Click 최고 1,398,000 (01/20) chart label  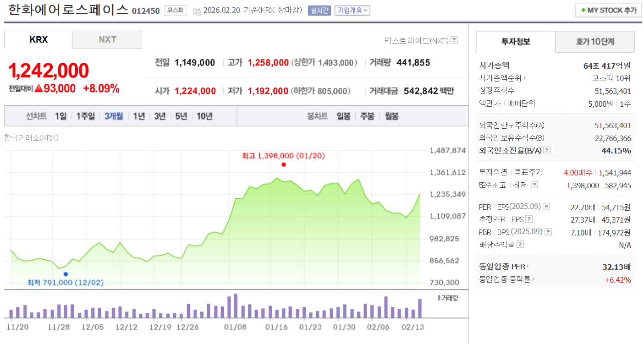[283, 156]
